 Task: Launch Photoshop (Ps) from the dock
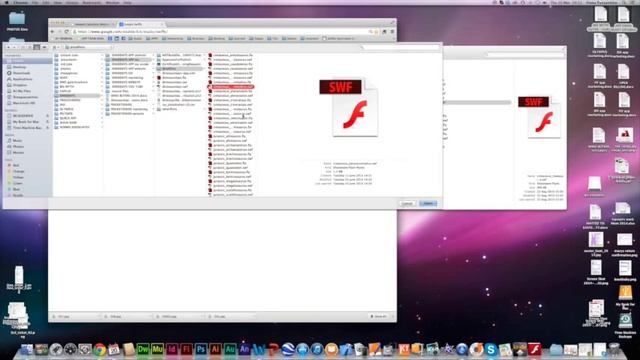click(x=201, y=350)
